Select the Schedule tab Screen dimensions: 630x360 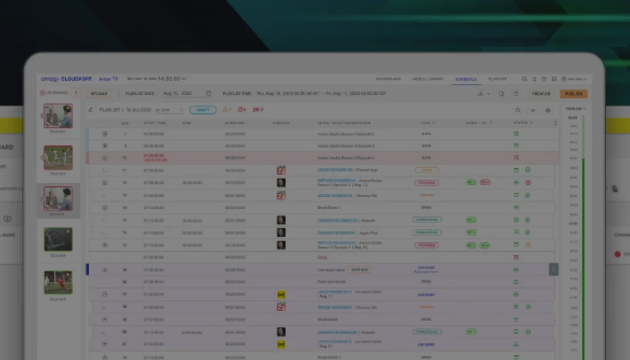pos(465,79)
